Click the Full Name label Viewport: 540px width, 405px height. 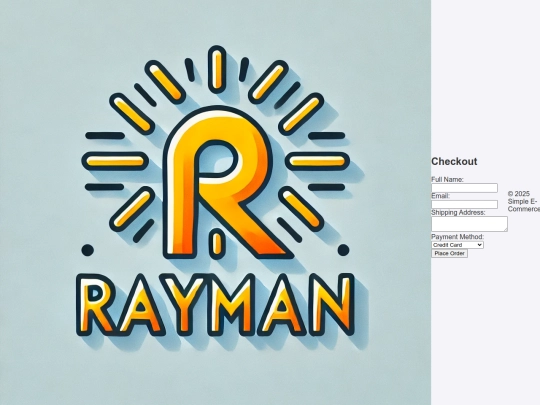(x=447, y=179)
